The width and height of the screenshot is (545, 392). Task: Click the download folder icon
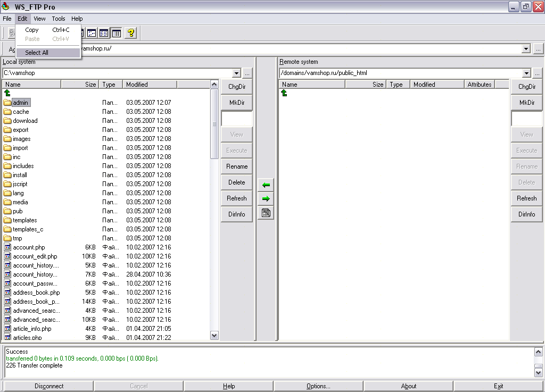(x=7, y=121)
